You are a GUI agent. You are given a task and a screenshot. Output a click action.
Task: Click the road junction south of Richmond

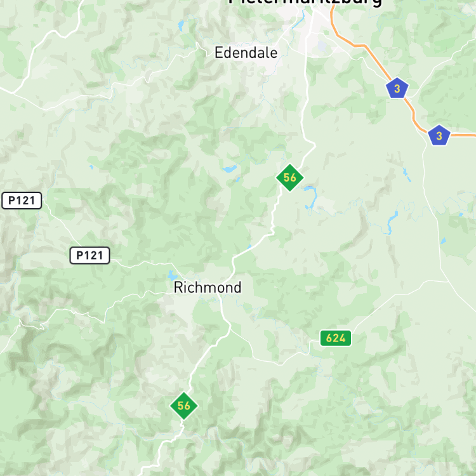pyautogui.click(x=230, y=329)
